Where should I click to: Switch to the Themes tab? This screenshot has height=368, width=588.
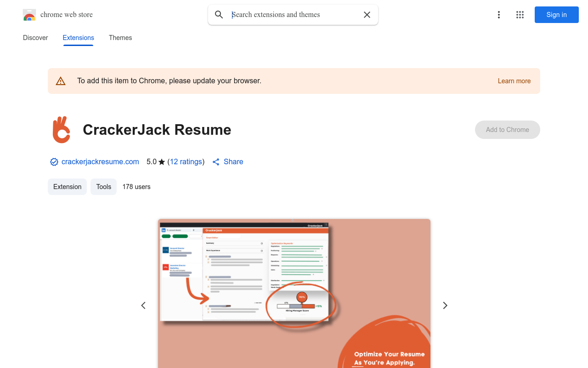(120, 38)
